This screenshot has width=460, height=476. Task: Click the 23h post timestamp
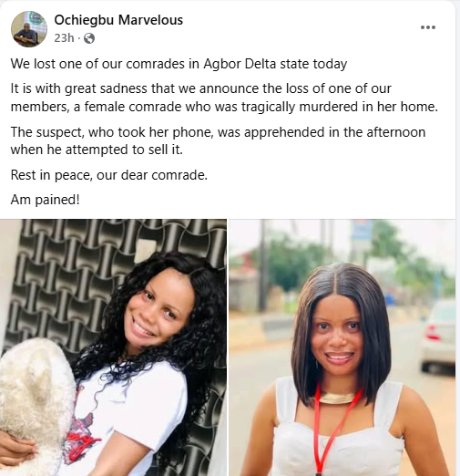(x=64, y=38)
